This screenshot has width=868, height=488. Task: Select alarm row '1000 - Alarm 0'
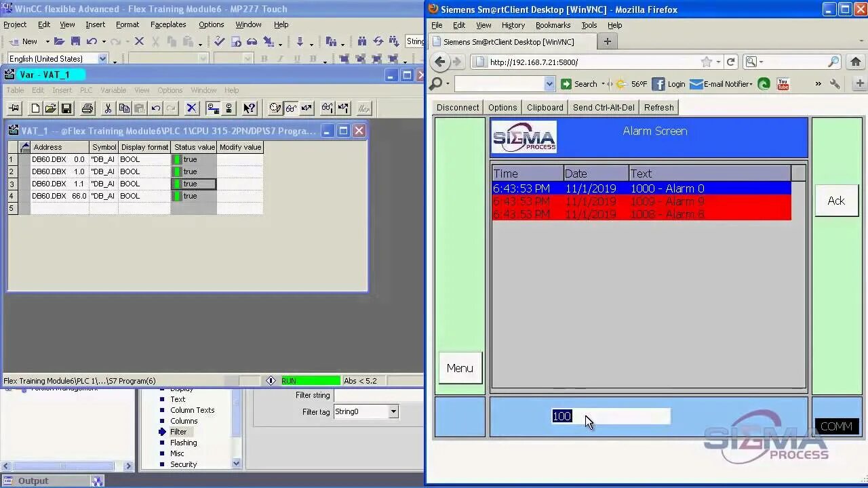[642, 188]
